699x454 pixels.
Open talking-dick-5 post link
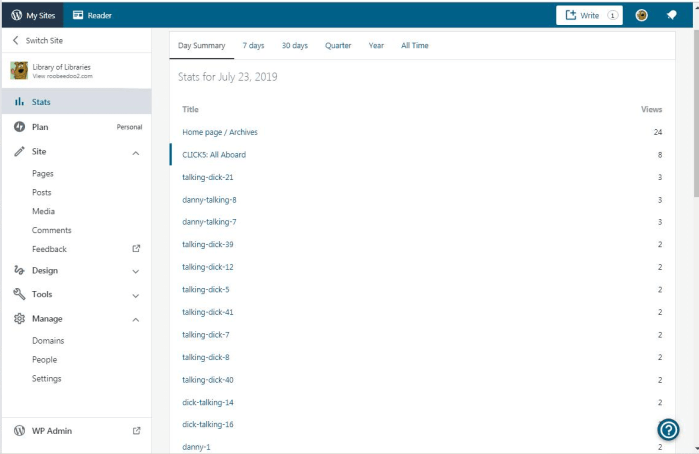[206, 289]
